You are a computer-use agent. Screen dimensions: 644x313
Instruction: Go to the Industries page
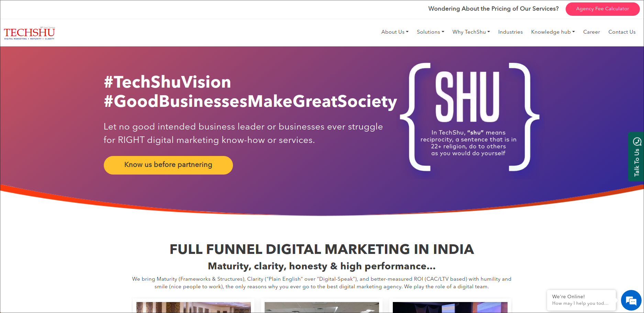tap(510, 32)
